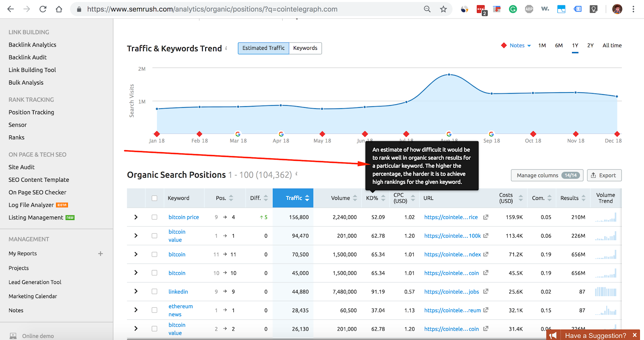Select the 1M time range
The height and width of the screenshot is (340, 644).
tap(542, 45)
